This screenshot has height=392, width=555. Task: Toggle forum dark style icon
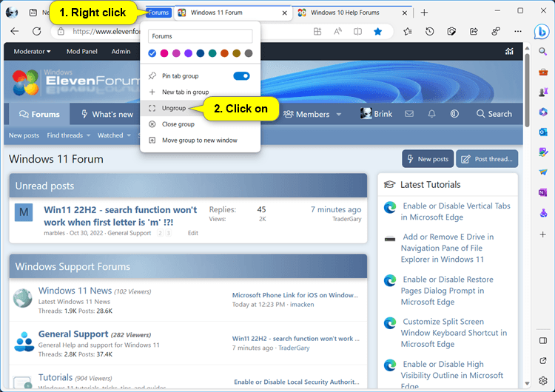pos(455,114)
